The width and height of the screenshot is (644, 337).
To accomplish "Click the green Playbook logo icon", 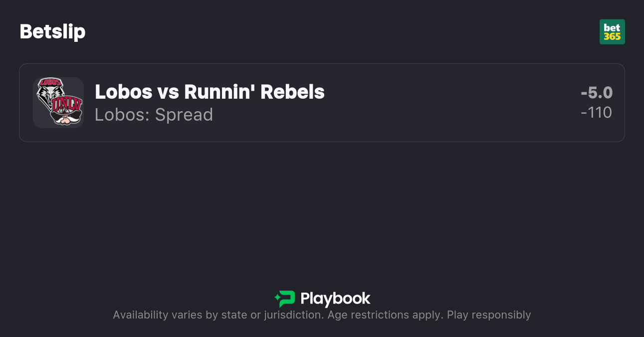I will pyautogui.click(x=284, y=299).
